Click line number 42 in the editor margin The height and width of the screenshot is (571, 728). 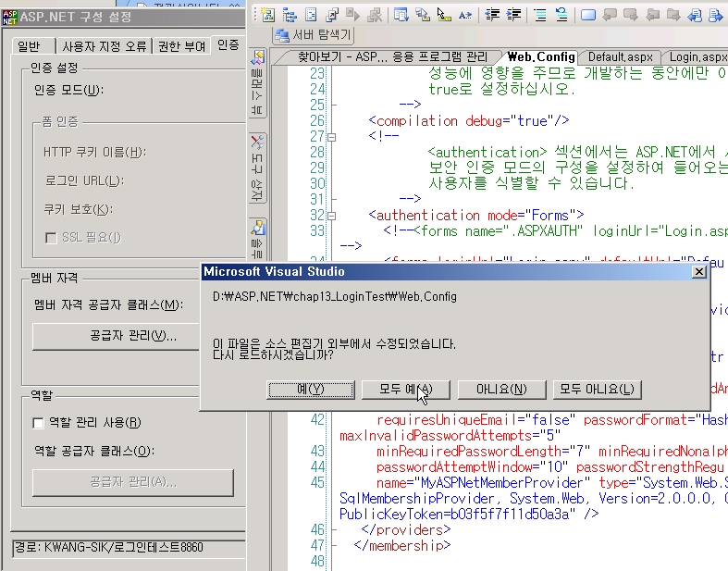(317, 420)
